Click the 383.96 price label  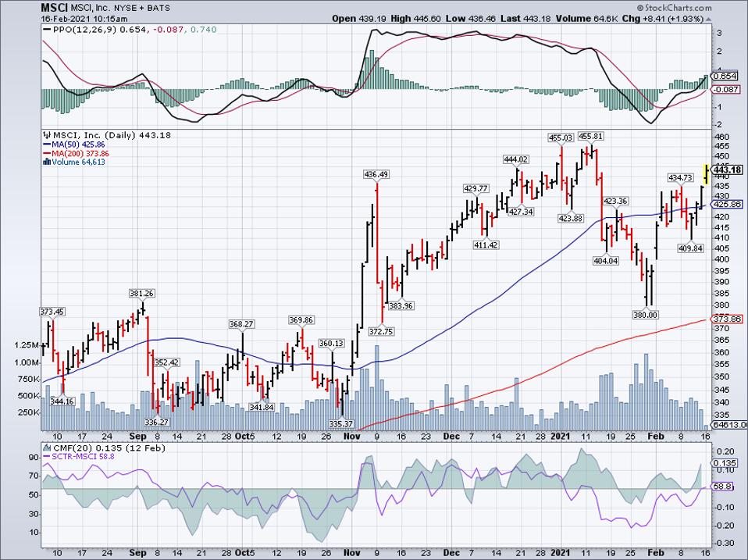click(x=401, y=305)
